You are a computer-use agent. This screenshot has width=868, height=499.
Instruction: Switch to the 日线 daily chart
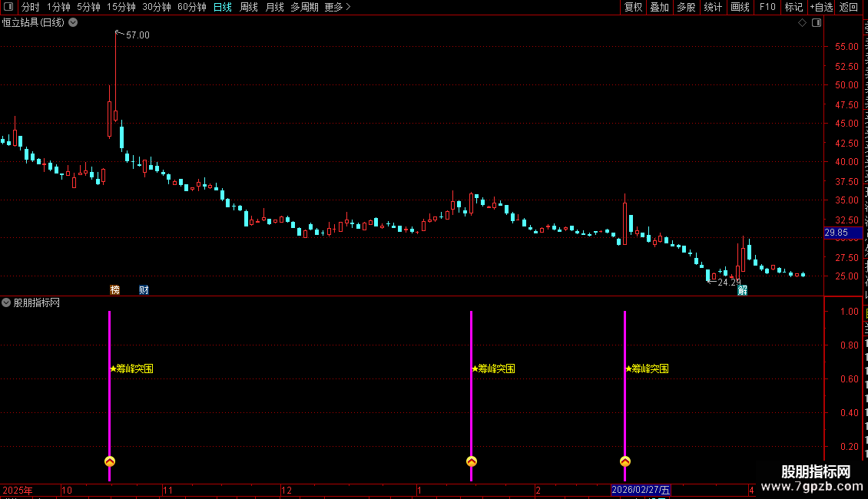223,7
